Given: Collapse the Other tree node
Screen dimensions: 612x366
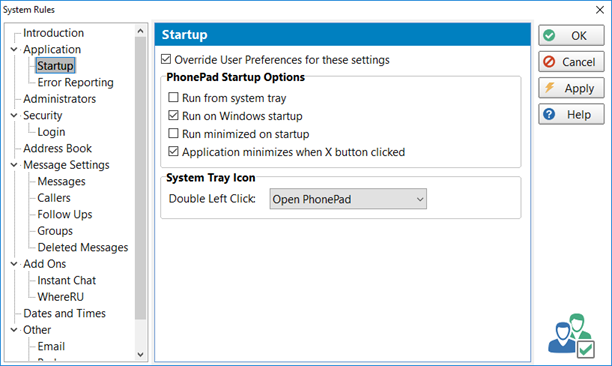Looking at the screenshot, I should click(x=14, y=330).
